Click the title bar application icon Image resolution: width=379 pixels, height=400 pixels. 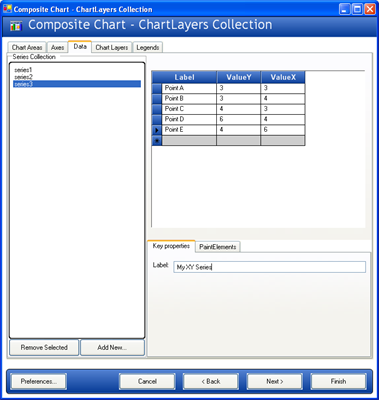tap(7, 9)
